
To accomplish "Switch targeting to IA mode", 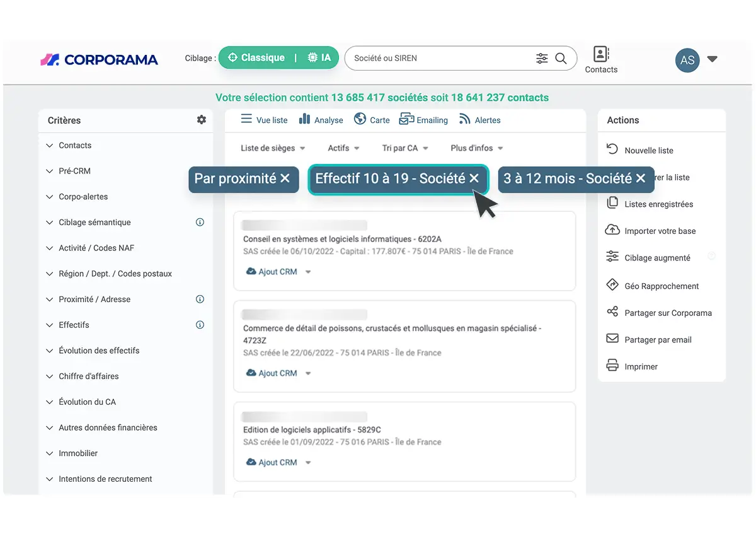I will point(319,57).
